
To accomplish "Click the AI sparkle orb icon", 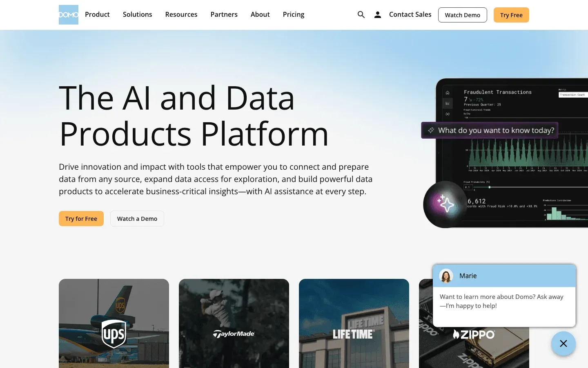I will click(x=445, y=204).
